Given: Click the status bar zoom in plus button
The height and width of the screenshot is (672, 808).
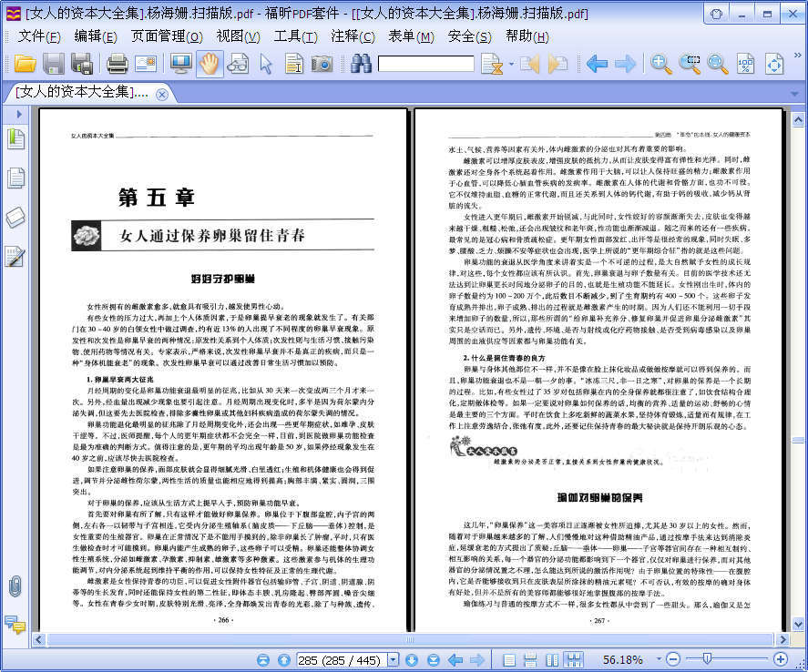Looking at the screenshot, I should pyautogui.click(x=781, y=659).
